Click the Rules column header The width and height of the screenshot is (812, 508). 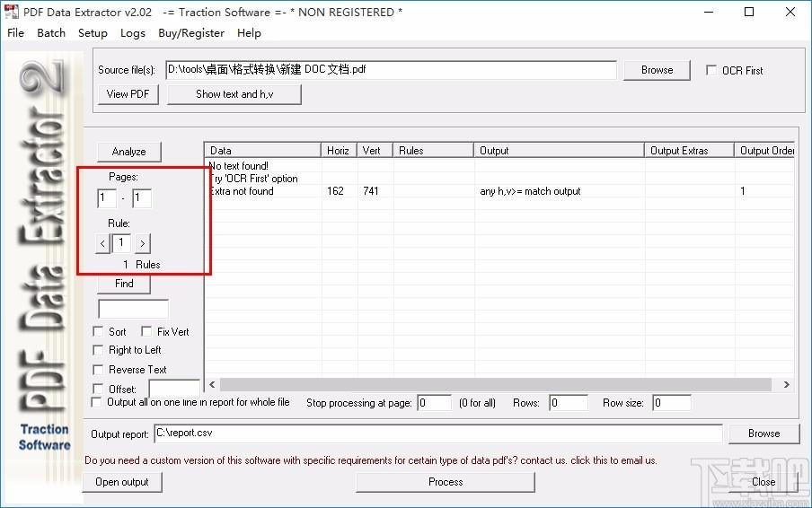pos(433,151)
